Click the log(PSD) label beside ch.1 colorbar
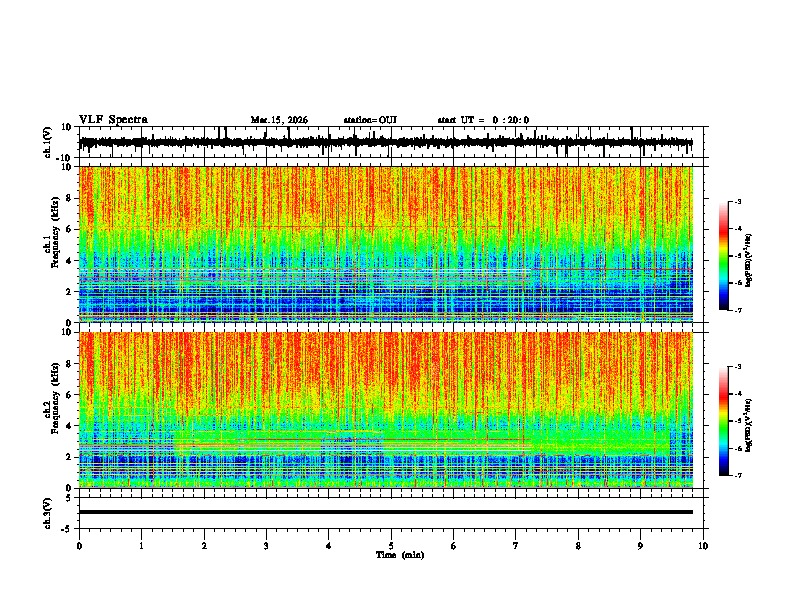Screen dimensions: 792x612 (749, 260)
